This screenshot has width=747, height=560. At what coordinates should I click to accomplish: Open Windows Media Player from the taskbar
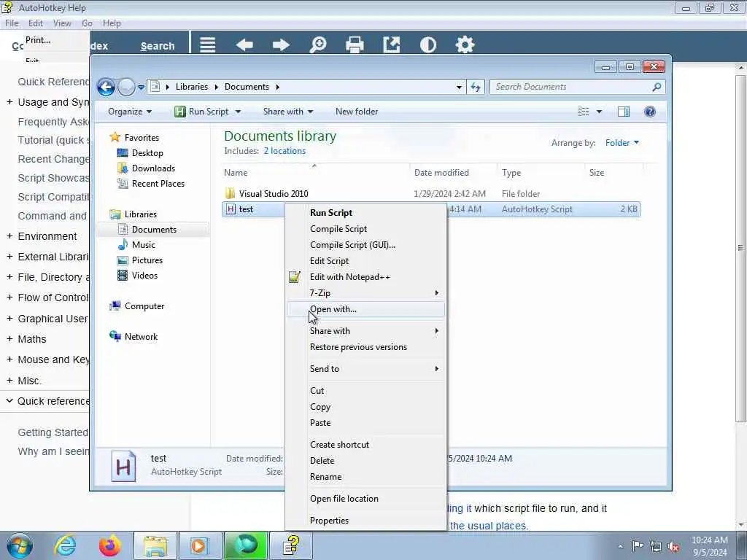pos(200,545)
